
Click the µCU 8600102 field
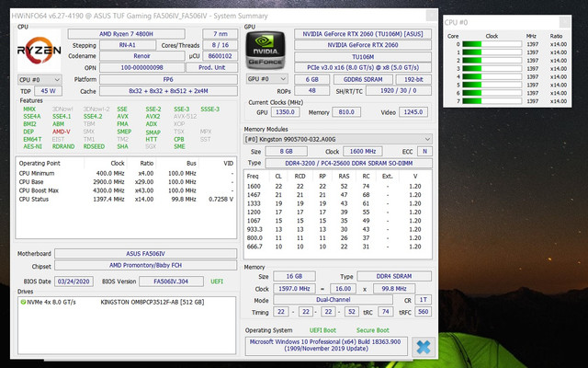[220, 56]
